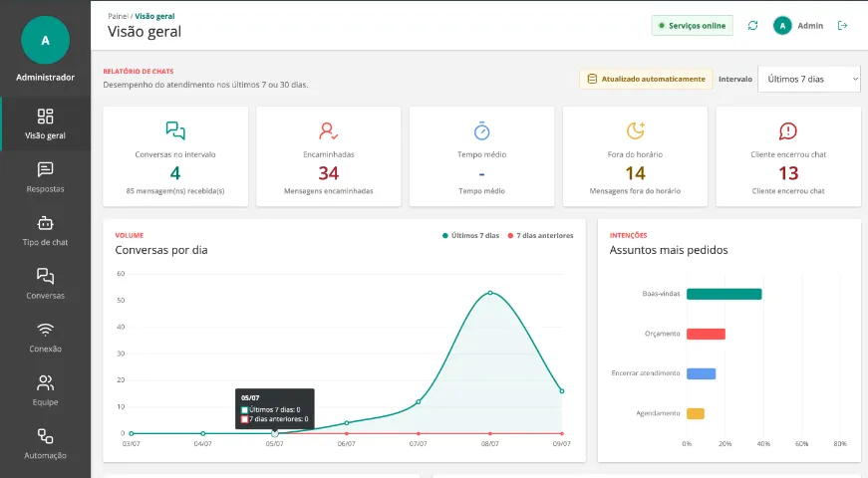Open Tipo de chat robot icon
Image resolution: width=868 pixels, height=478 pixels.
46,223
